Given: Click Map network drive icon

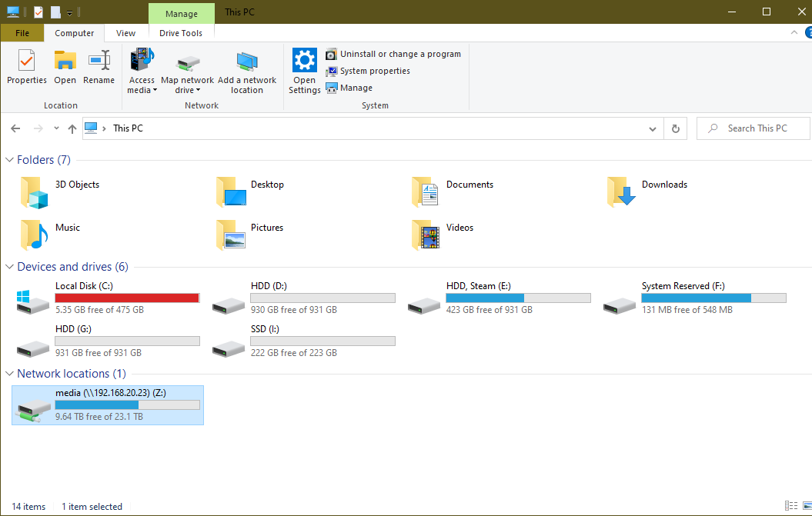Looking at the screenshot, I should click(x=188, y=63).
